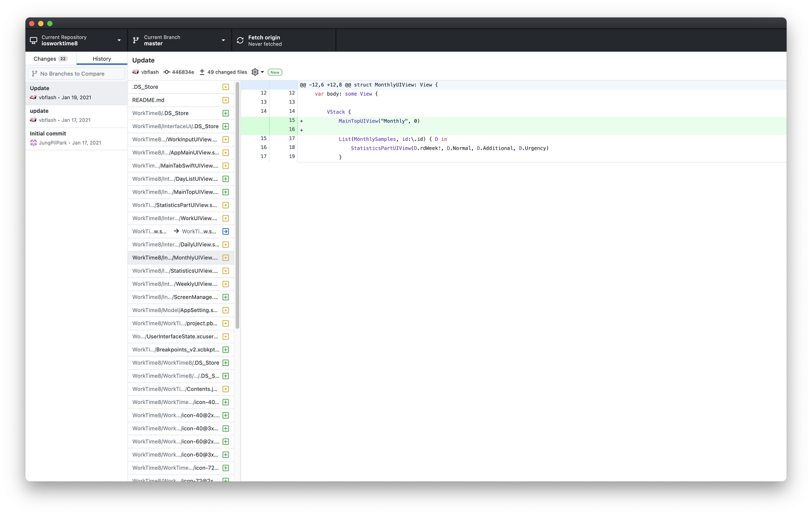Click the No Branches to Compare field
812x515 pixels.
[76, 74]
